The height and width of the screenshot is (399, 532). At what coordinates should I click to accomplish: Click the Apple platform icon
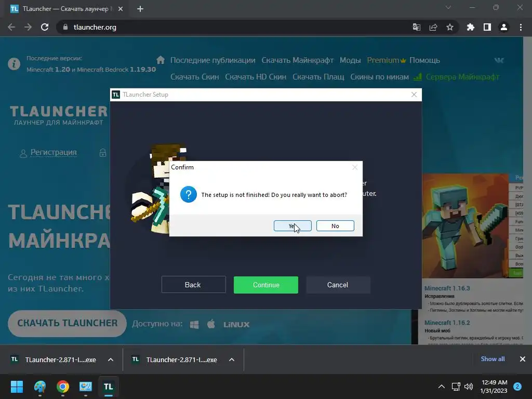(x=211, y=324)
